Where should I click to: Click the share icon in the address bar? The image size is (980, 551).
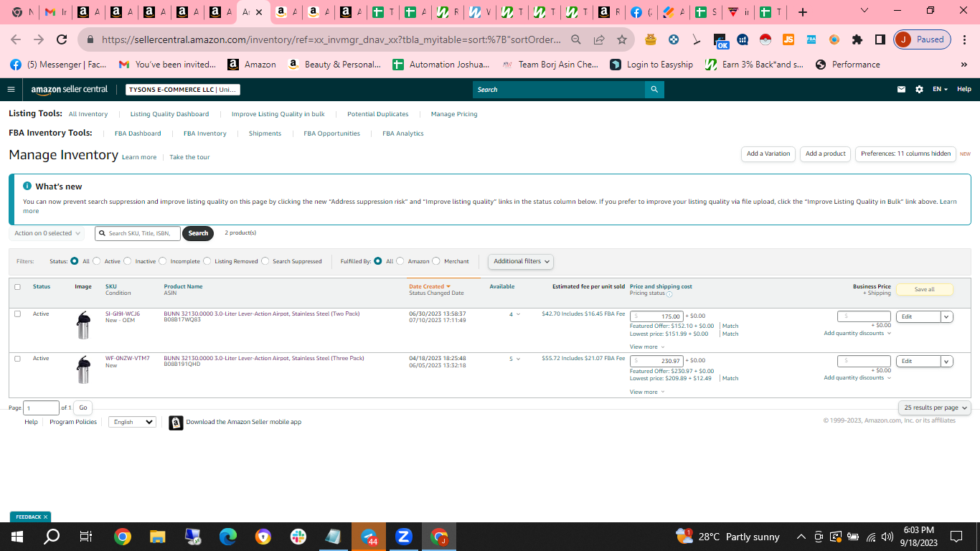[x=599, y=39]
